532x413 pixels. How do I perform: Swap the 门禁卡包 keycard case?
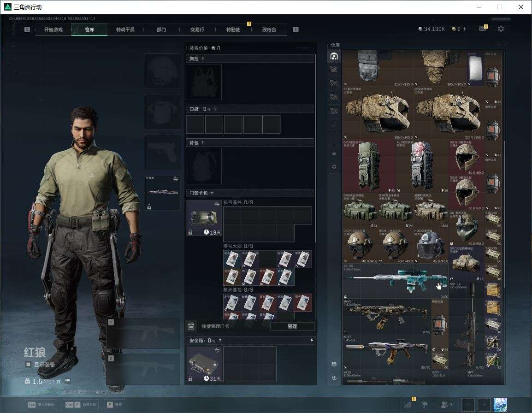pos(217,204)
